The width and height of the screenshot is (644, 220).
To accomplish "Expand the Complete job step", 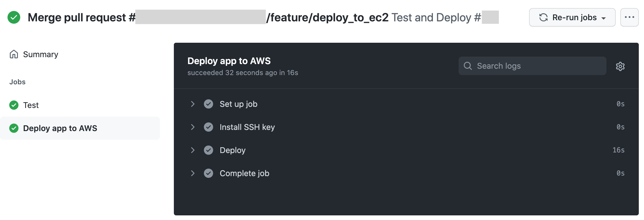I will tap(193, 173).
